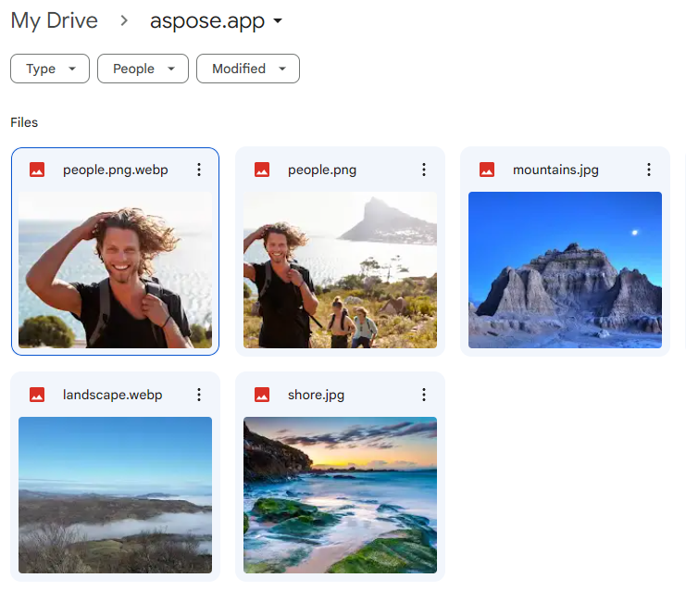The image size is (686, 616).
Task: Click the image file icon of landscape.webp
Action: (37, 395)
